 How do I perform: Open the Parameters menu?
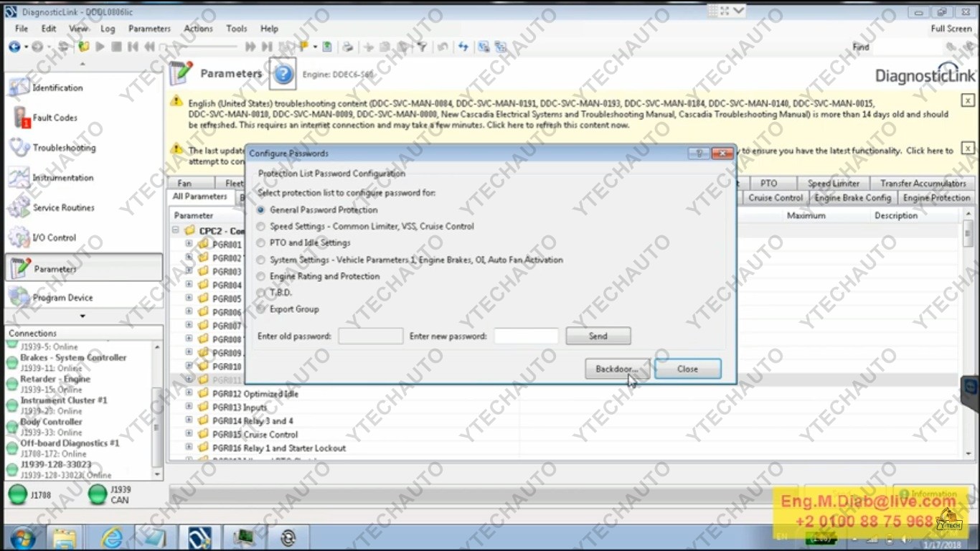(149, 29)
